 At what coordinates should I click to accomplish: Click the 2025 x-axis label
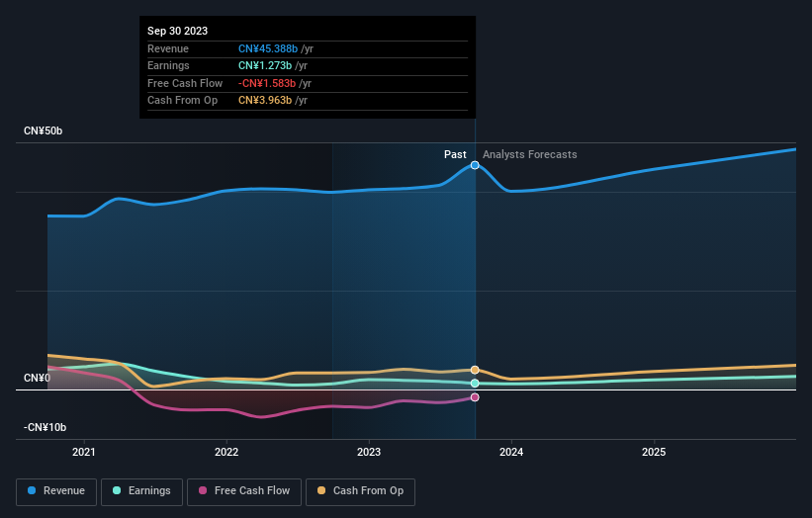coord(654,452)
